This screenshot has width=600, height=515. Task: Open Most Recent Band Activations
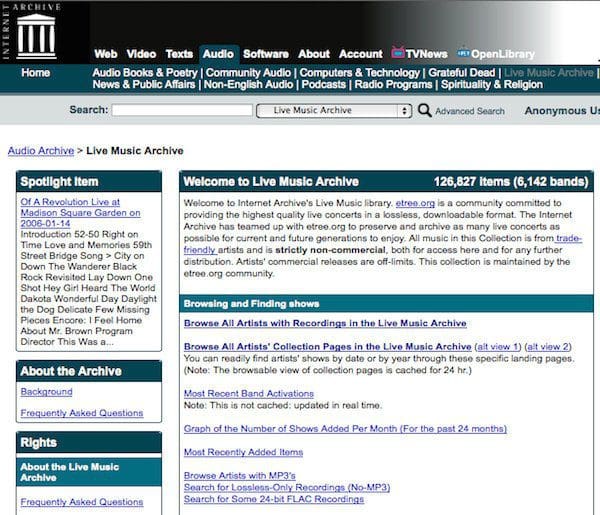(x=249, y=393)
